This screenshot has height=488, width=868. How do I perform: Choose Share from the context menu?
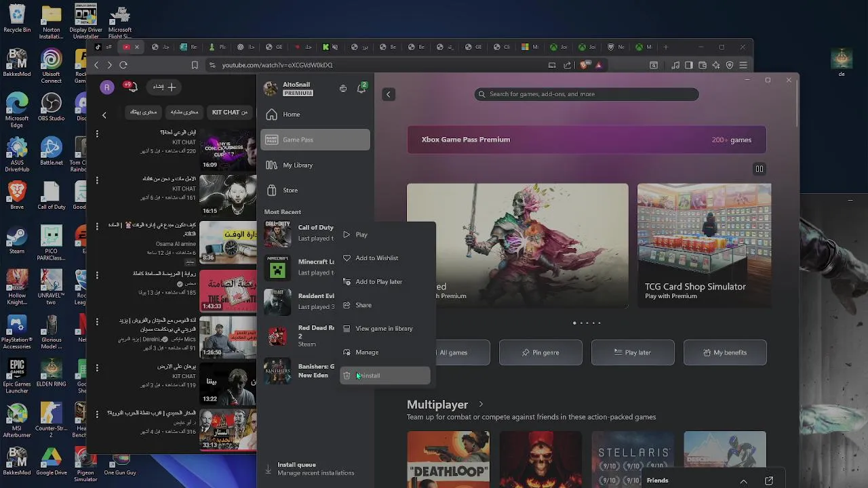384,305
